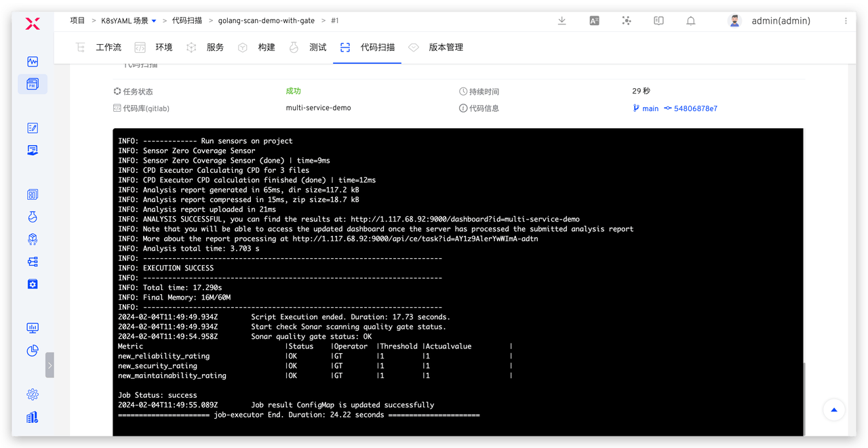Screen dimensions: 868x448
Task: Switch to the 版本管理 tab
Action: [446, 47]
